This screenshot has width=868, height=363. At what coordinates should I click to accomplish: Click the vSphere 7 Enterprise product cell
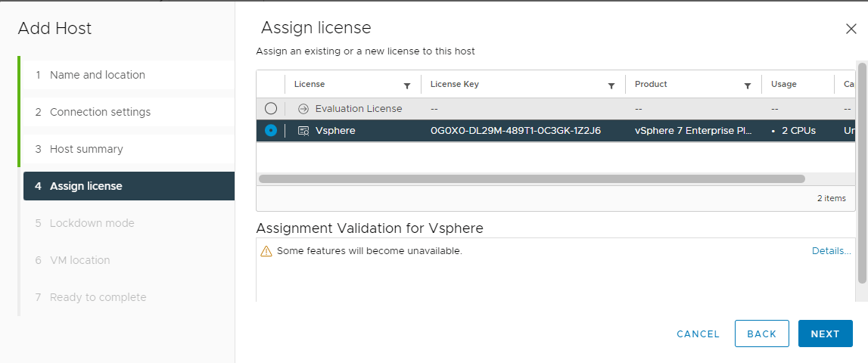tap(694, 131)
